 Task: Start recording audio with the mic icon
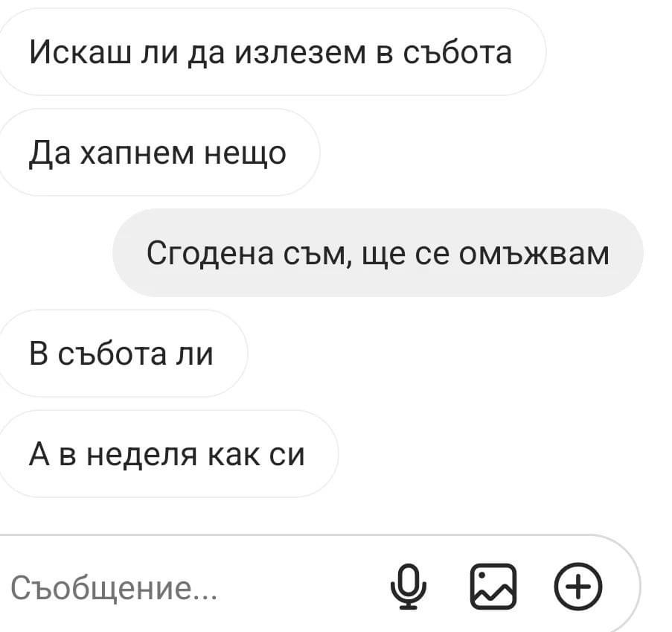click(x=408, y=586)
